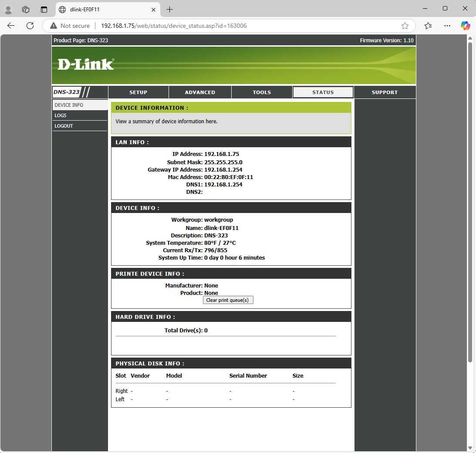Click System Up Time value
Screen dimensions: 476x453
click(x=234, y=257)
